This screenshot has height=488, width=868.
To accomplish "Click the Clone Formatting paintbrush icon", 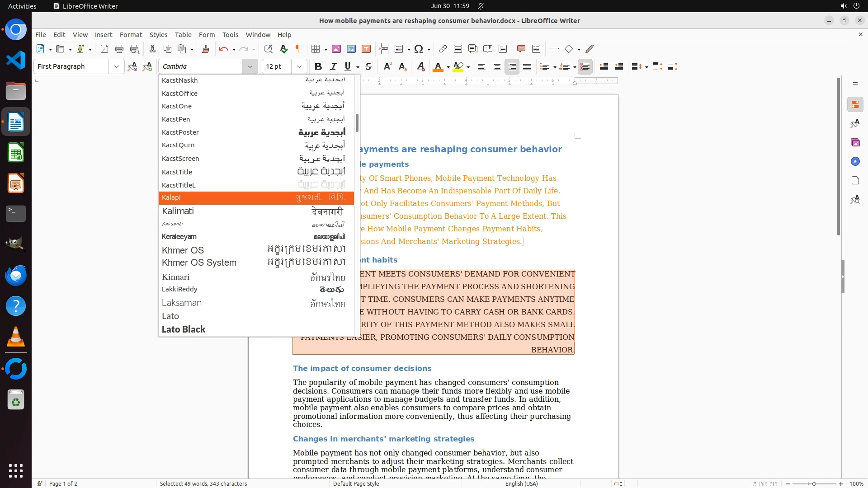I will click(206, 49).
